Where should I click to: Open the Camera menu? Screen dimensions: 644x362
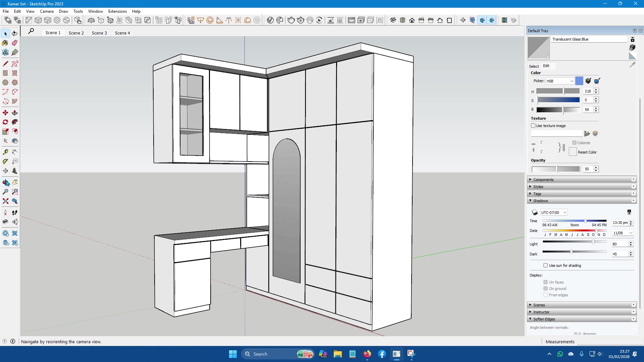[47, 11]
